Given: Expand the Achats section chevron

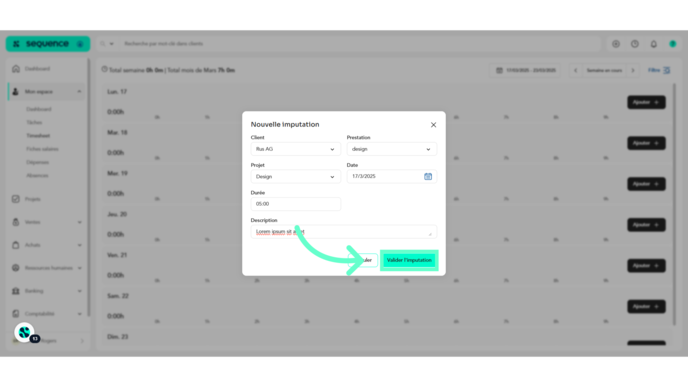Looking at the screenshot, I should point(79,245).
